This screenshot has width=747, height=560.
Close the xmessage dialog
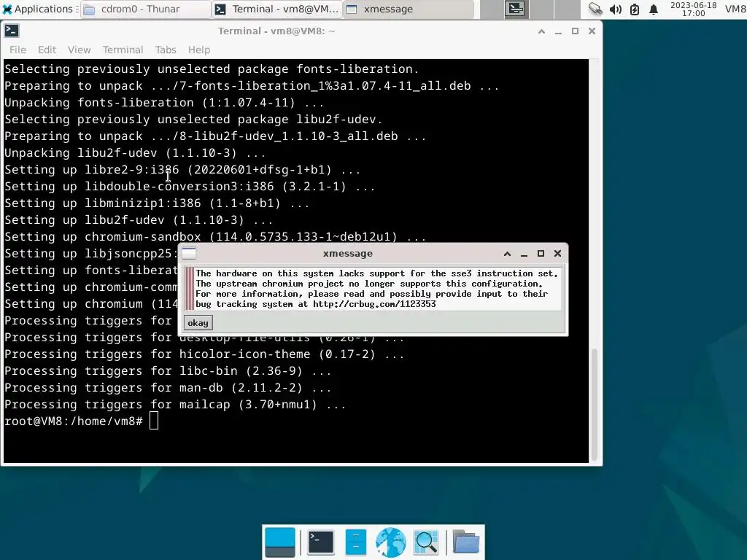coord(557,253)
